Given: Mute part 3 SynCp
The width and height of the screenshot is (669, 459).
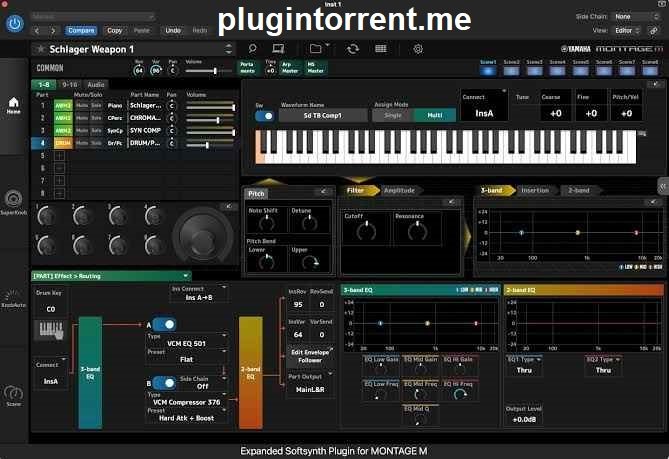Looking at the screenshot, I should coord(82,131).
